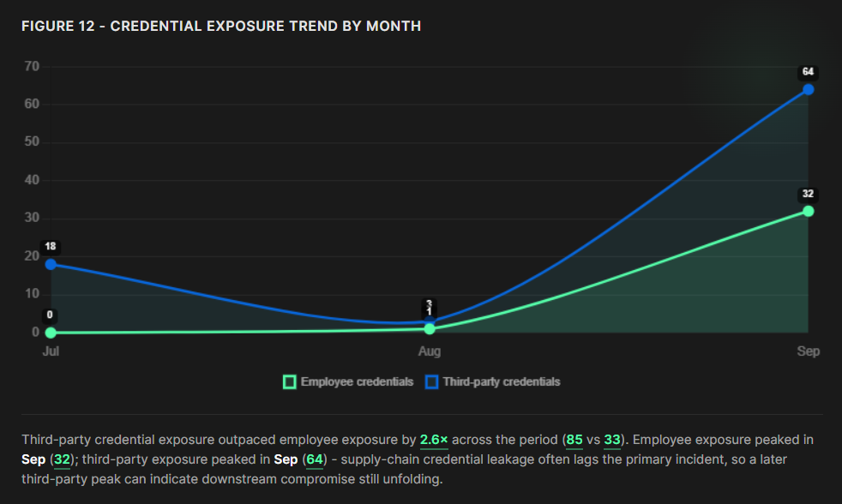Click the 18 data label at Jul
The image size is (842, 504).
click(x=51, y=246)
